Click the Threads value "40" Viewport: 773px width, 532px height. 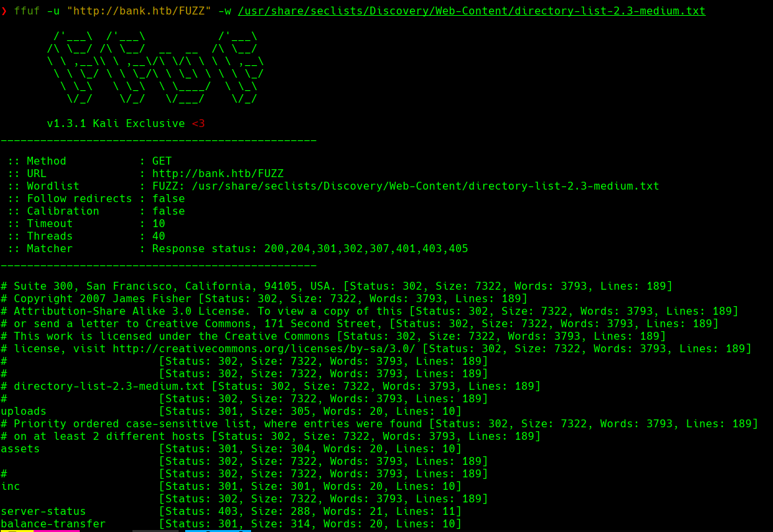click(x=159, y=236)
